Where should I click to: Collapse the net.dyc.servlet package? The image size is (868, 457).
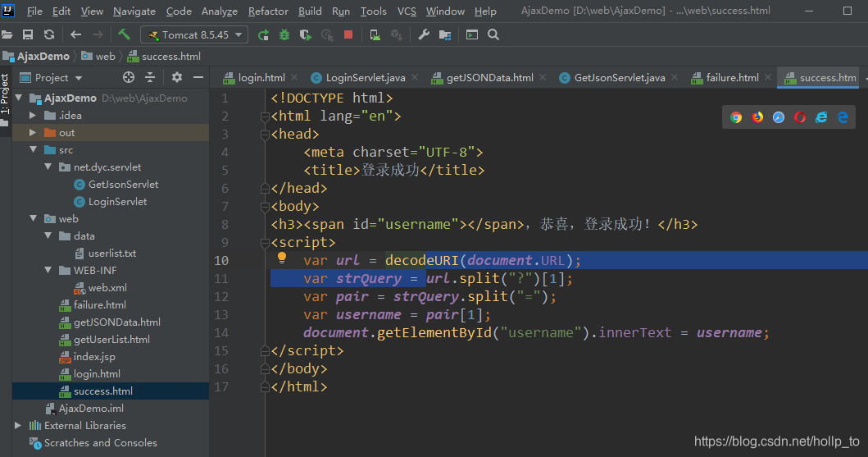(x=48, y=167)
